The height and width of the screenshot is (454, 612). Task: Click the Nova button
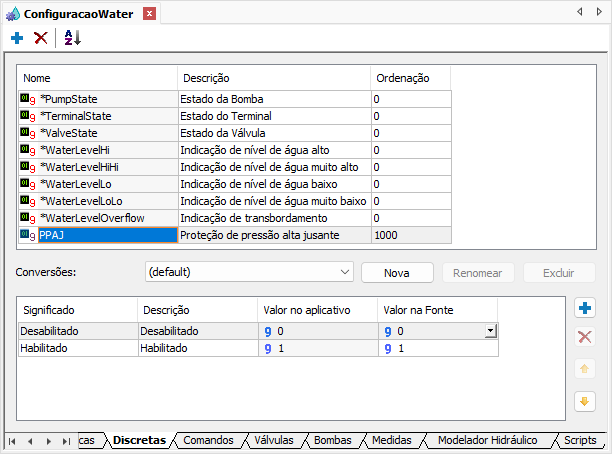(x=396, y=272)
